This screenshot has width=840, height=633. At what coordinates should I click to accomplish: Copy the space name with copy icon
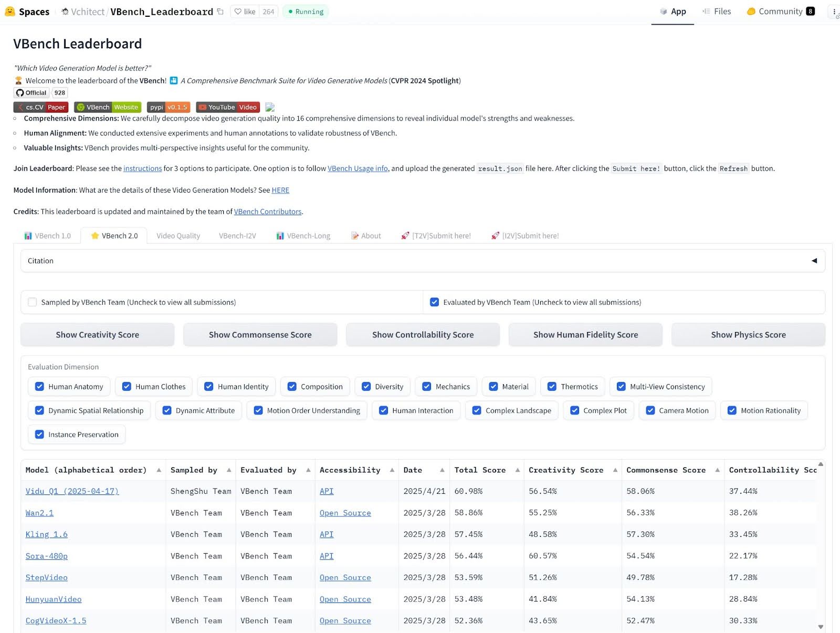point(220,12)
